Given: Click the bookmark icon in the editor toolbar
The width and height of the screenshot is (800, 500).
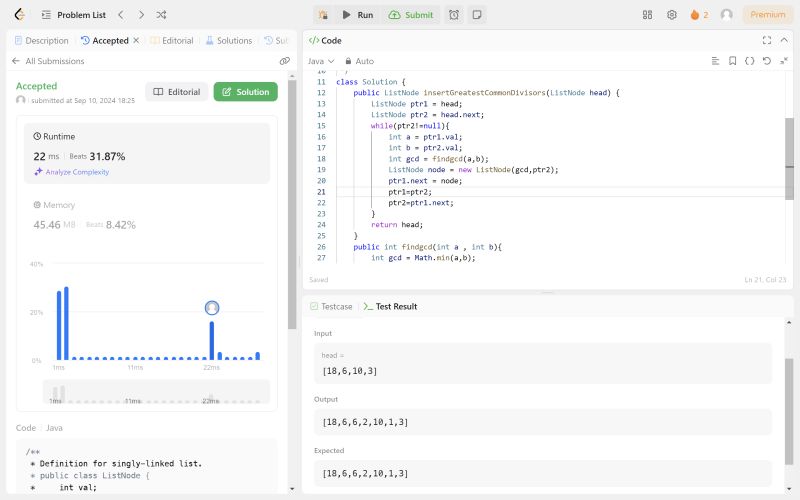Looking at the screenshot, I should 733,61.
